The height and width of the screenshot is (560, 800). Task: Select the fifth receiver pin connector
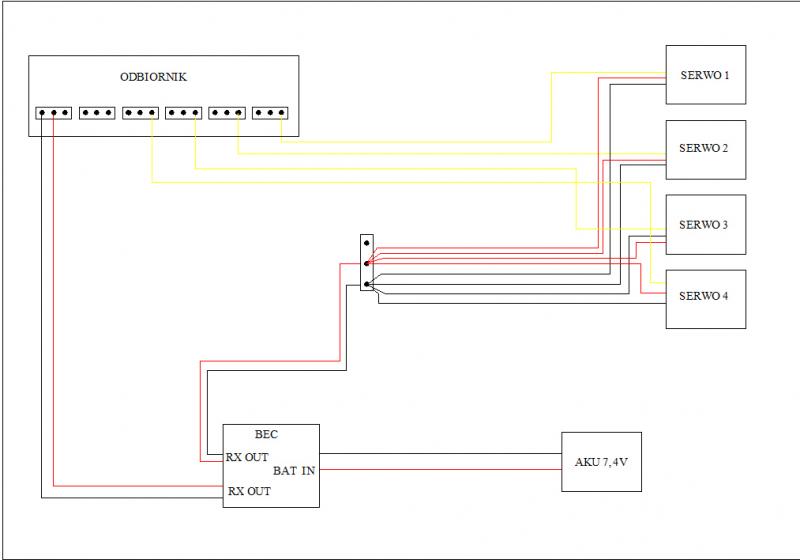point(227,113)
